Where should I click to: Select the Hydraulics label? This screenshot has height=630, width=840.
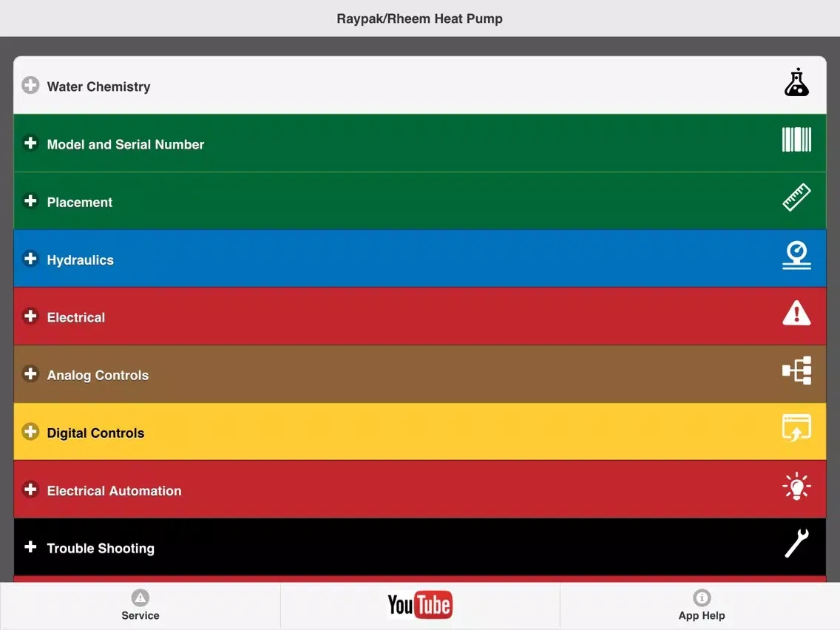point(81,260)
